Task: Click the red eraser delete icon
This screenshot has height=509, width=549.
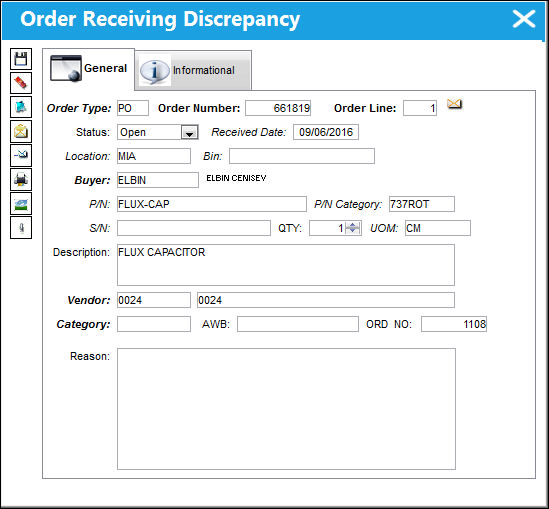Action: pyautogui.click(x=21, y=83)
